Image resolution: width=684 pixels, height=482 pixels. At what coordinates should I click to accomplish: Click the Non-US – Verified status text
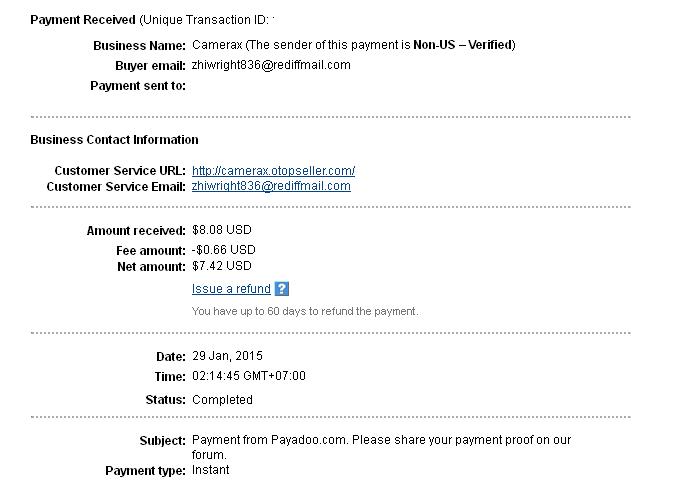point(464,45)
